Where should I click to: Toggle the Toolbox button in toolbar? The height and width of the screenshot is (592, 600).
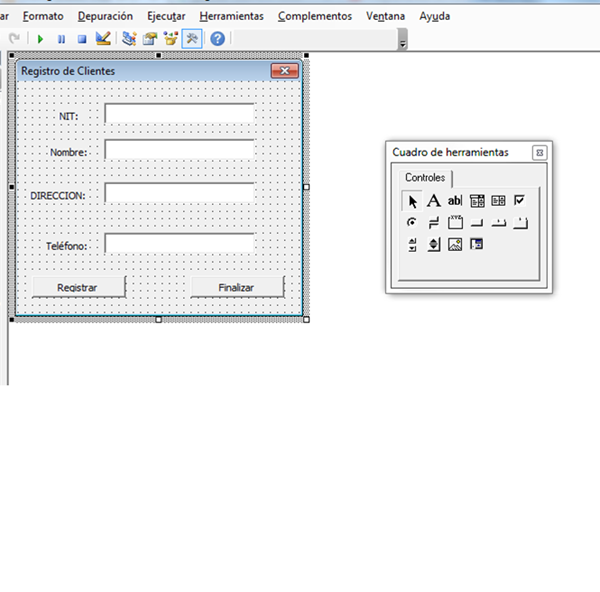[x=192, y=39]
